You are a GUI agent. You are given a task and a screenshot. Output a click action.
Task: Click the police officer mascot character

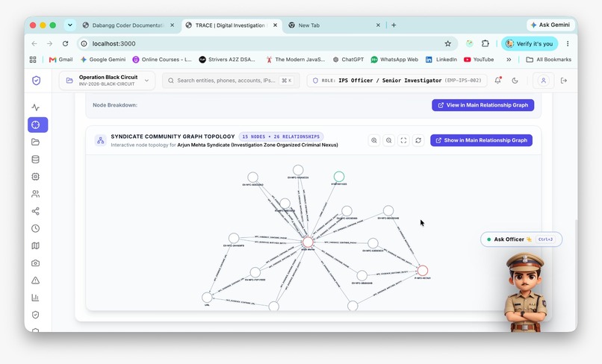point(525,292)
